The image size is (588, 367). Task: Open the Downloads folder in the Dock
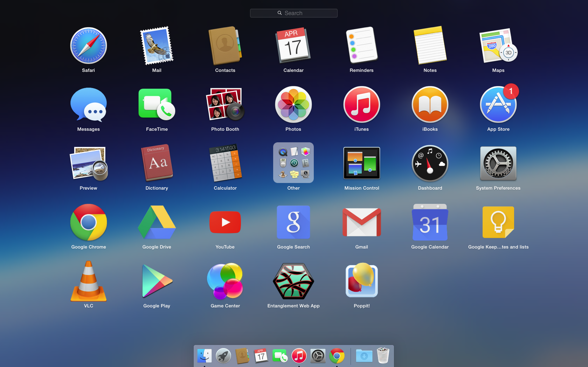coord(364,356)
